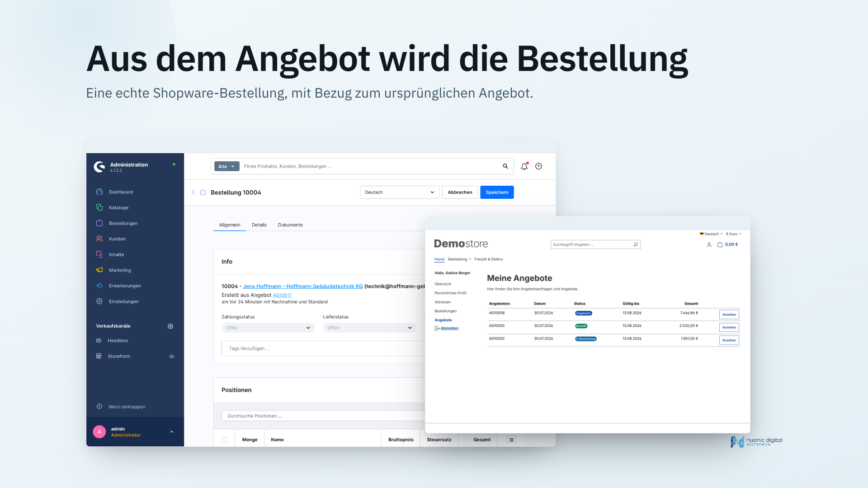Open Erweiterungen via its plug icon
Viewport: 868px width, 488px height.
pyautogui.click(x=99, y=286)
